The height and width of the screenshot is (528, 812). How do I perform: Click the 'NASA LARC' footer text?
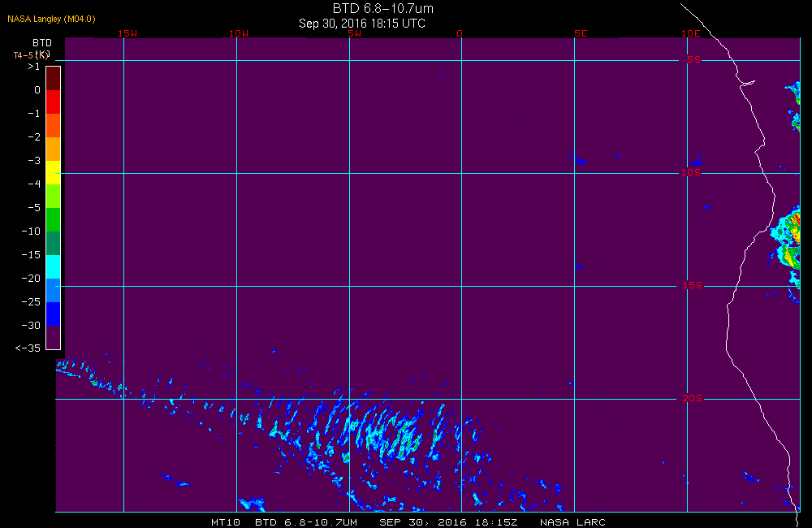coord(572,522)
